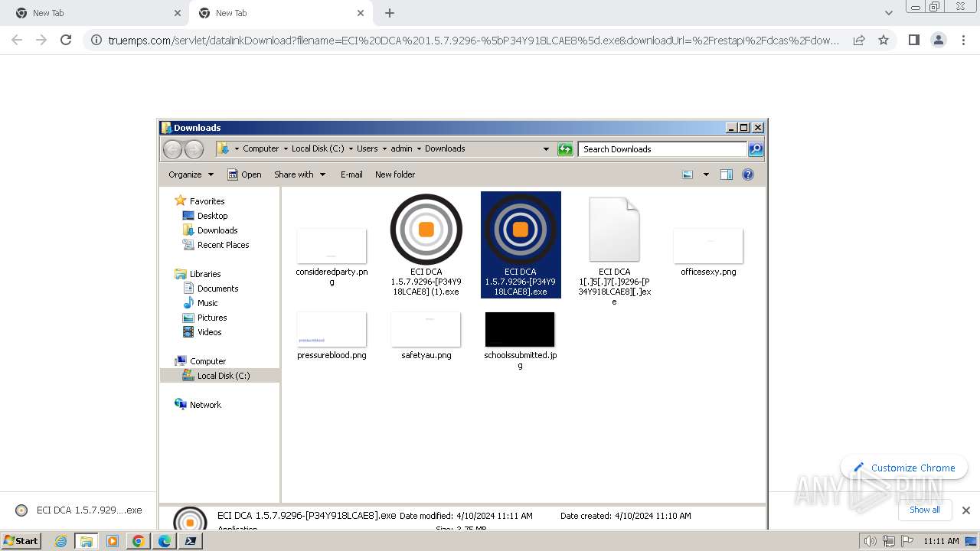
Task: Open the Videos library
Action: point(202,332)
